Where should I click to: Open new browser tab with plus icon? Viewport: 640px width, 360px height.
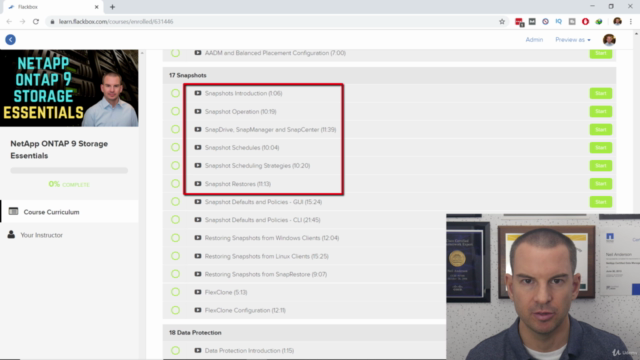pyautogui.click(x=112, y=7)
